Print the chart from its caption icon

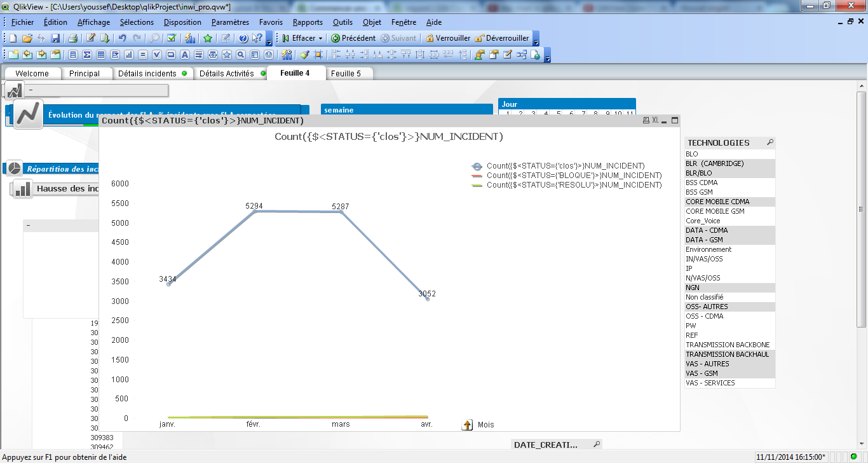[x=646, y=120]
